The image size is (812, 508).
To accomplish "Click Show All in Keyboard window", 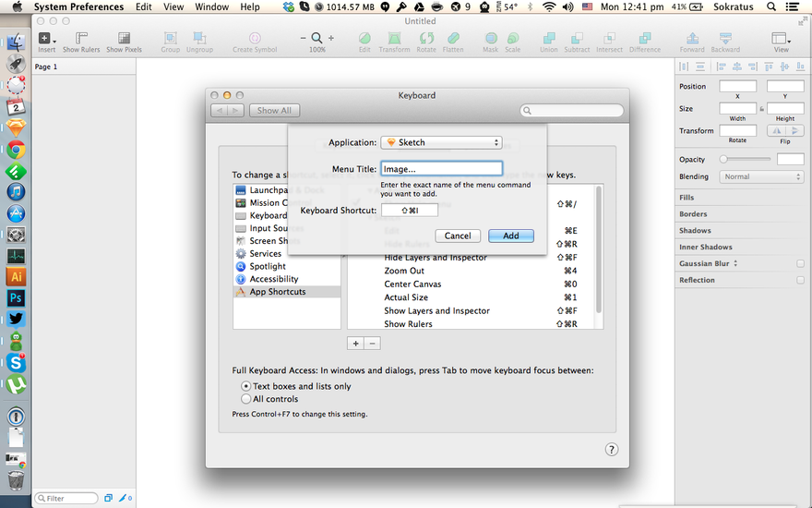I will coord(274,111).
